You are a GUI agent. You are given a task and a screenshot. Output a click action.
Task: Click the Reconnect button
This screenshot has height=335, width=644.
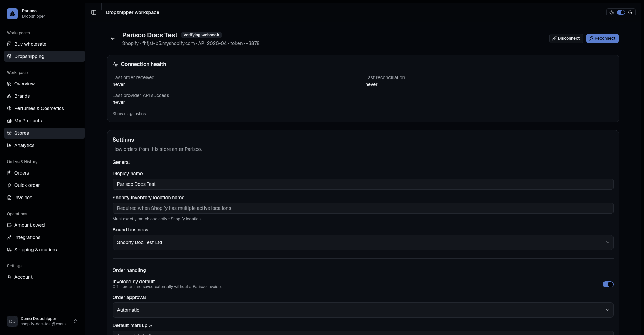(x=602, y=38)
